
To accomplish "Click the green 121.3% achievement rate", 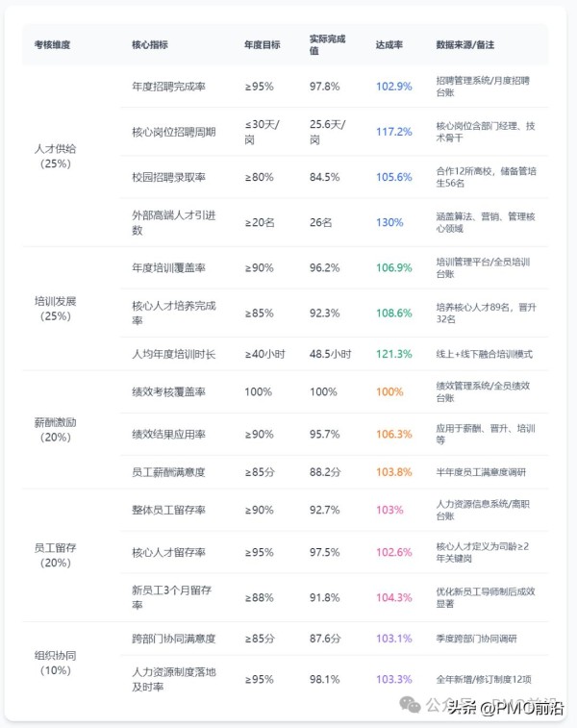I will coord(393,354).
